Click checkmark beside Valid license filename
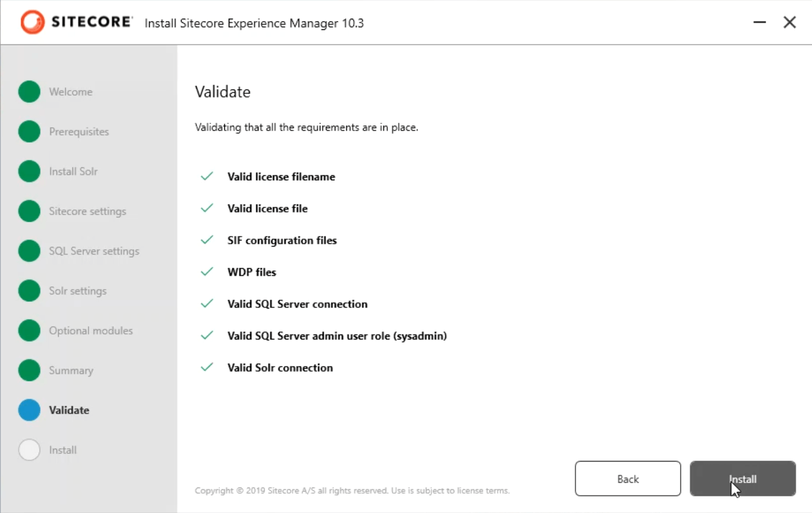Viewport: 812px width, 513px height. (207, 176)
